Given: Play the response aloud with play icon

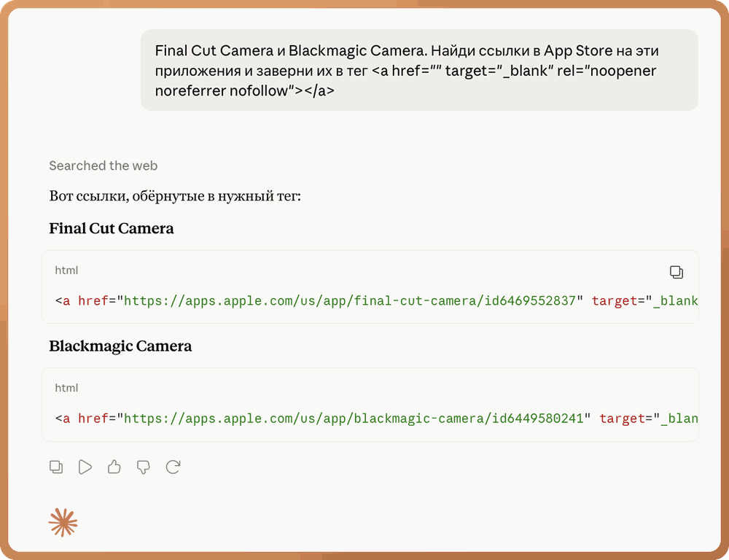Looking at the screenshot, I should 85,467.
